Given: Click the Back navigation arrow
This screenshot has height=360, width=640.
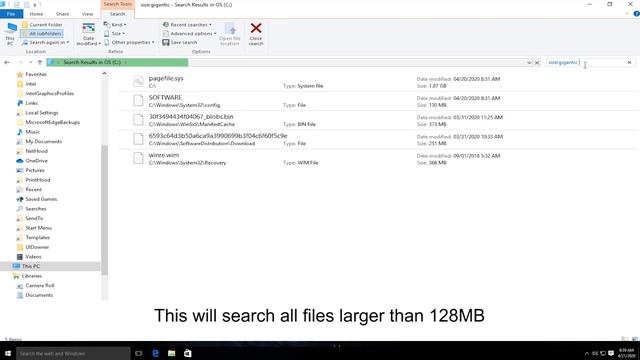Looking at the screenshot, I should coord(7,62).
